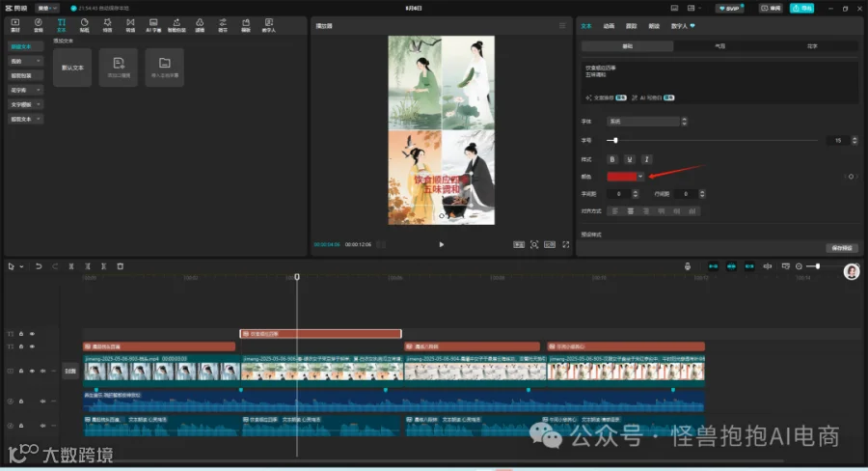The width and height of the screenshot is (868, 471).
Task: Open the 菜单 menu dropdown in title bar
Action: coord(47,9)
